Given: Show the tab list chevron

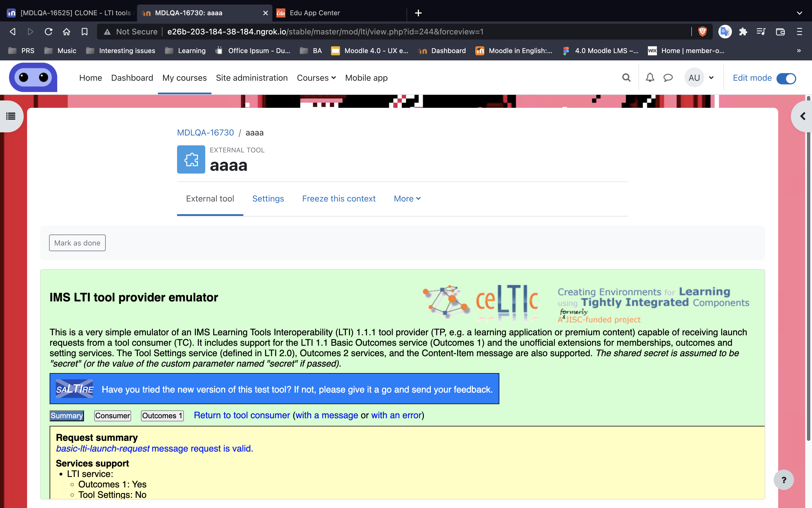Looking at the screenshot, I should point(799,13).
